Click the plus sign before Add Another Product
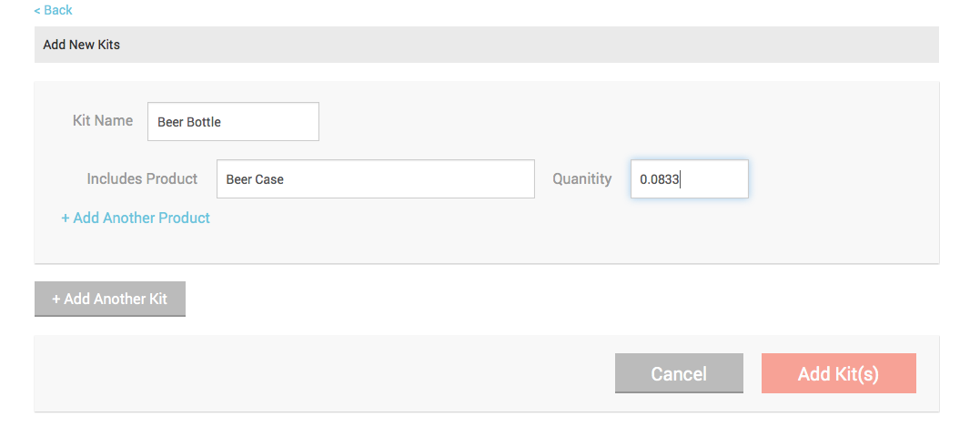Viewport: 980px width, 437px height. 65,218
